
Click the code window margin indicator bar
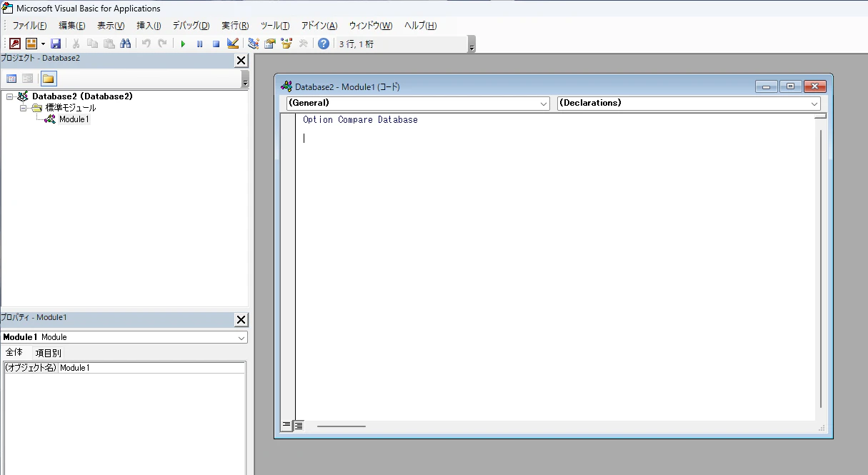click(288, 266)
